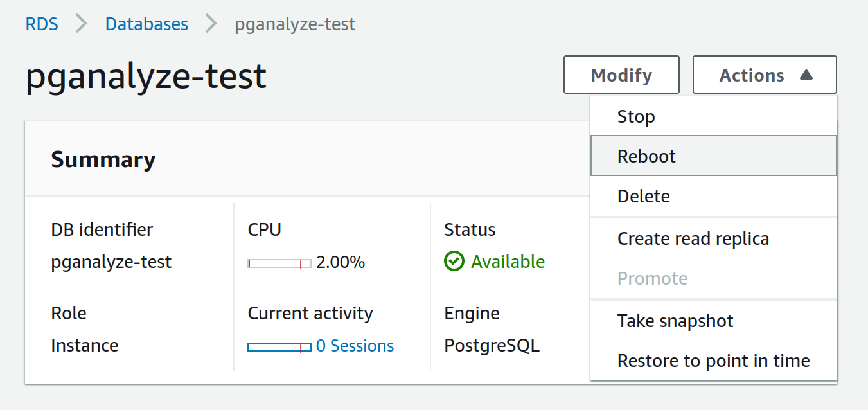868x410 pixels.
Task: Select Take snapshot from the menu
Action: point(675,321)
